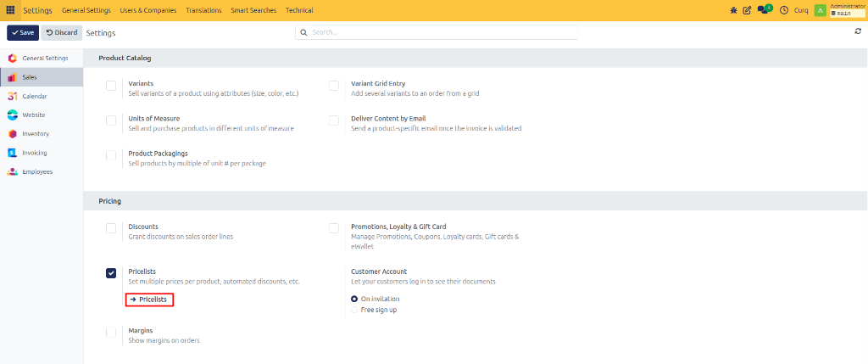This screenshot has width=868, height=364.
Task: Open General Settings in the left sidebar
Action: point(42,59)
